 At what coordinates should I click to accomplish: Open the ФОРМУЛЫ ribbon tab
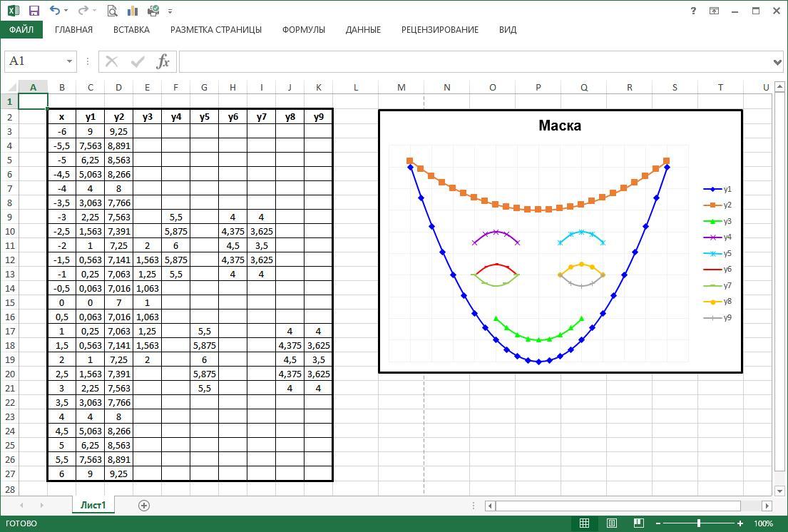coord(303,30)
